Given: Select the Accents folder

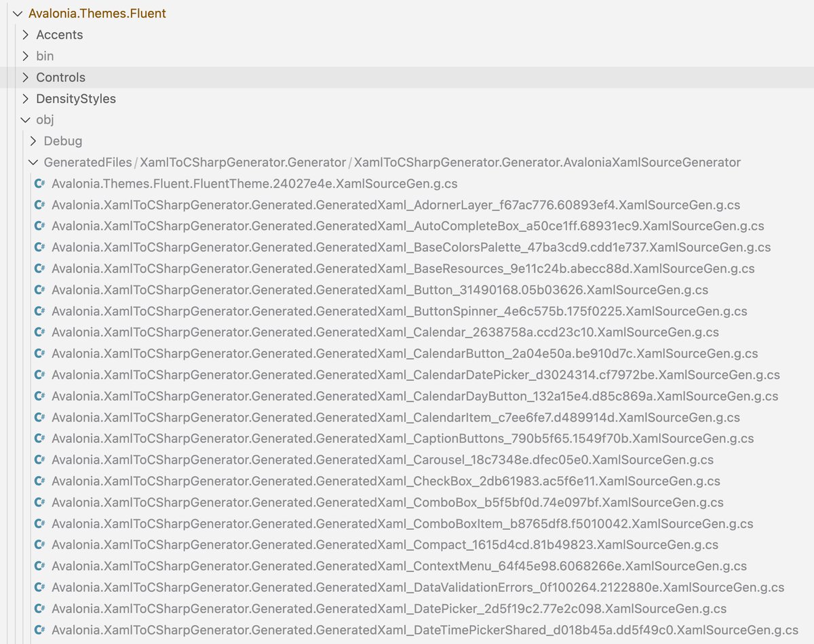Looking at the screenshot, I should 60,35.
